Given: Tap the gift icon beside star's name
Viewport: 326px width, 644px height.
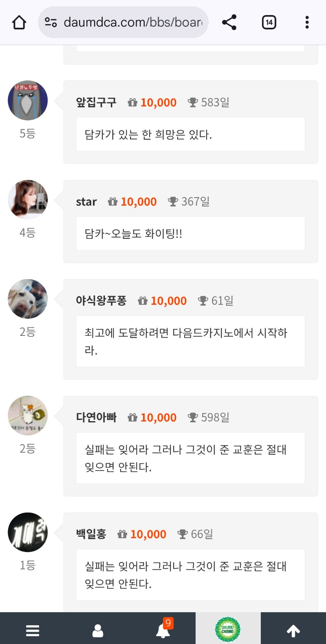Looking at the screenshot, I should (x=112, y=202).
